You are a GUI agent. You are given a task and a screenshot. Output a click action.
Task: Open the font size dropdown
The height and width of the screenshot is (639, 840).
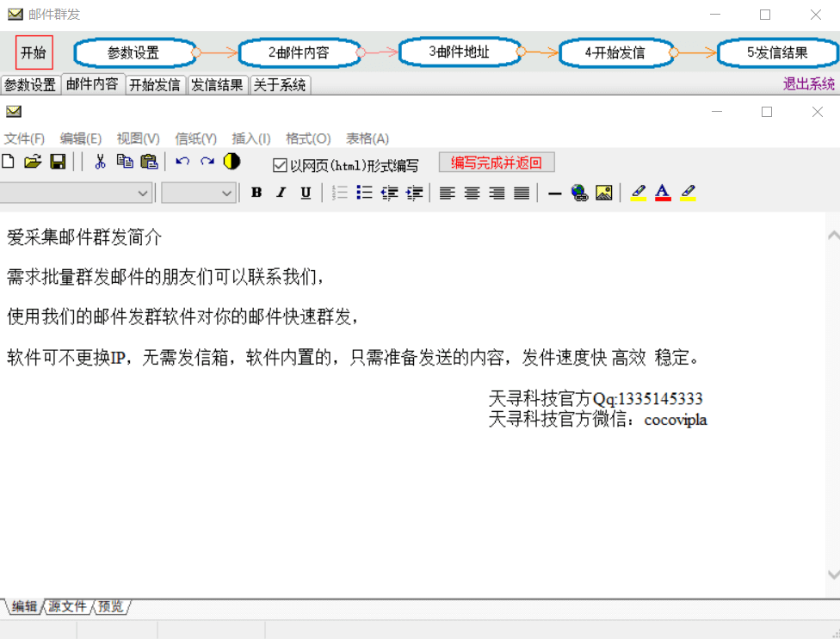[x=226, y=193]
